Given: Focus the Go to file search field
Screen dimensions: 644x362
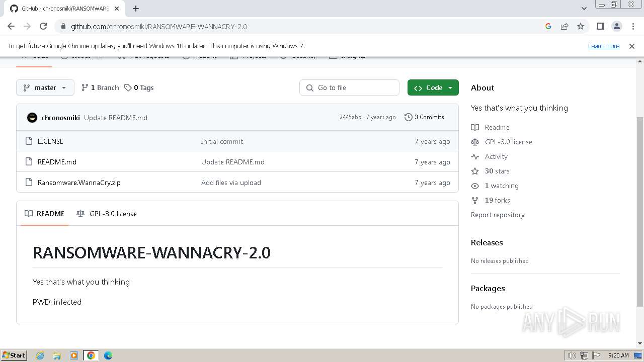Looking at the screenshot, I should [x=349, y=87].
